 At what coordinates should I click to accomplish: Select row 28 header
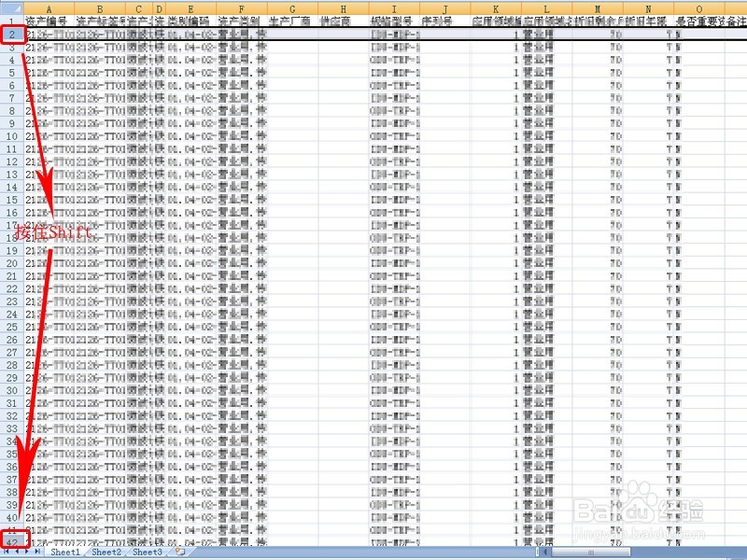click(x=11, y=365)
